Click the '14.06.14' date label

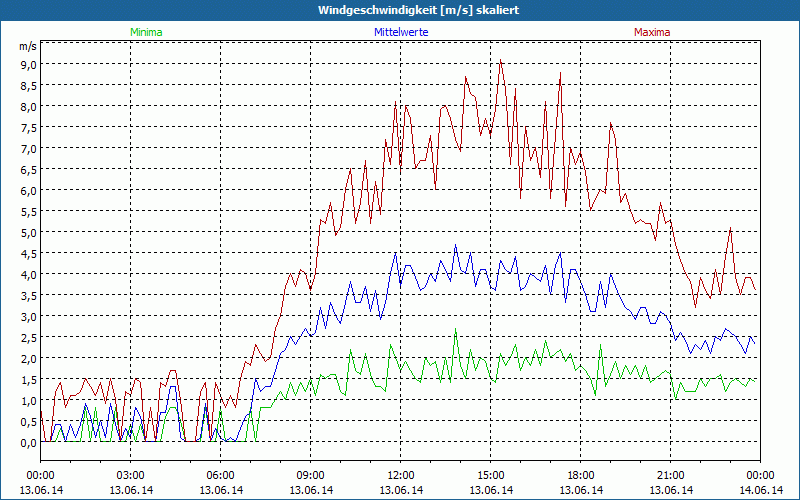pos(761,490)
